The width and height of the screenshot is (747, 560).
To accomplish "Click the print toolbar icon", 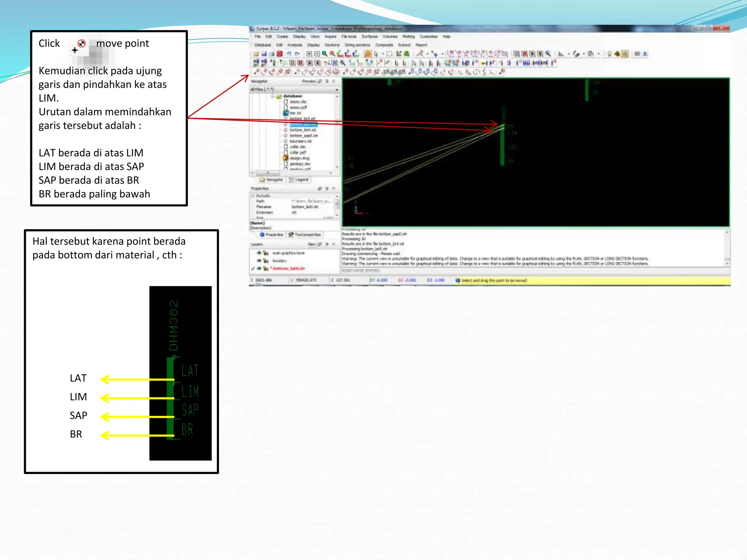I will click(272, 54).
